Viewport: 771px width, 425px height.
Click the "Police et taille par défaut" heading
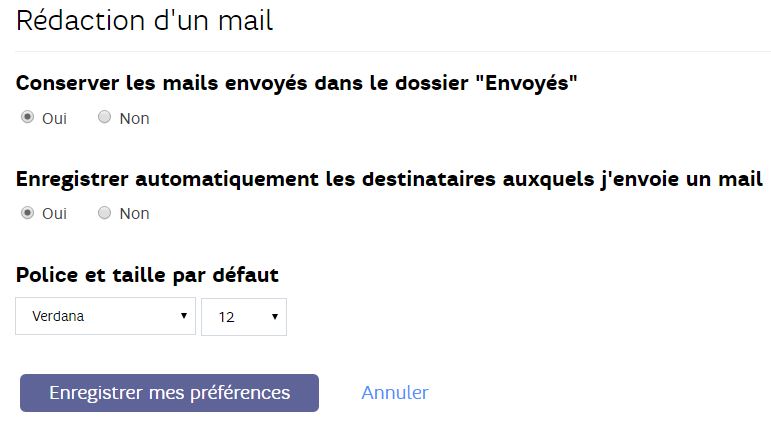tap(147, 274)
